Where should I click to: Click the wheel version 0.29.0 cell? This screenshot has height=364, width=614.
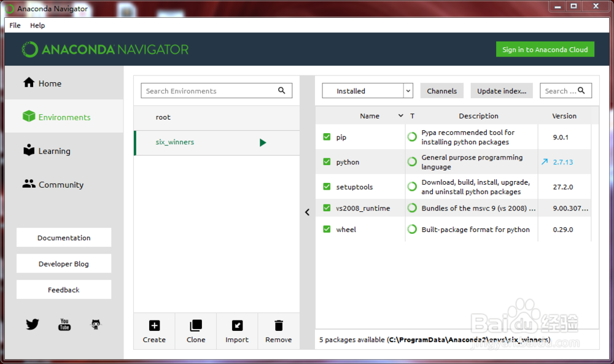click(x=563, y=230)
